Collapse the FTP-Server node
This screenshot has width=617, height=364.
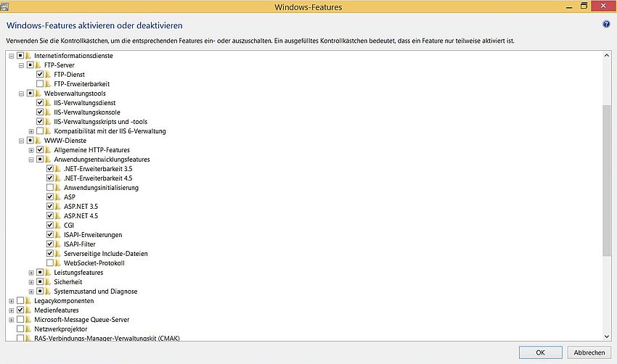click(21, 65)
